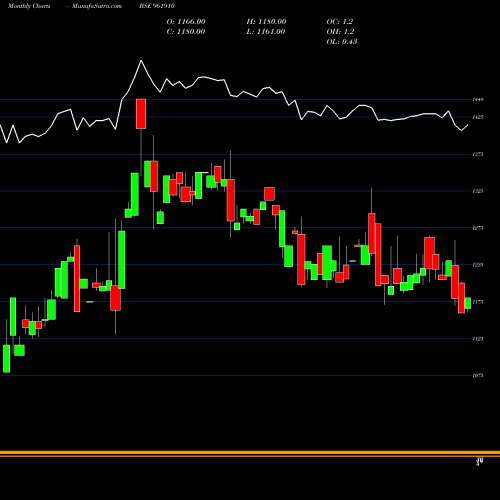Select the low price L: 1161.00

click(x=266, y=32)
